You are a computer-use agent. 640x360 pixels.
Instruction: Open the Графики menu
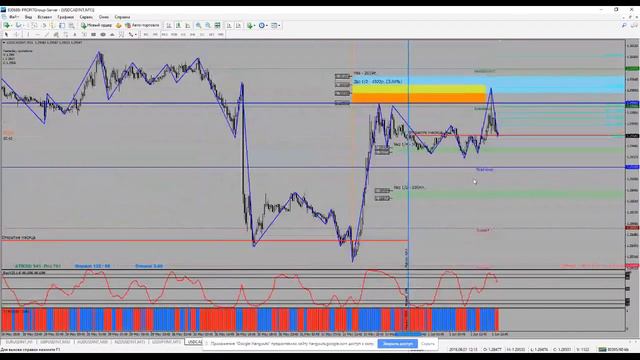point(66,17)
